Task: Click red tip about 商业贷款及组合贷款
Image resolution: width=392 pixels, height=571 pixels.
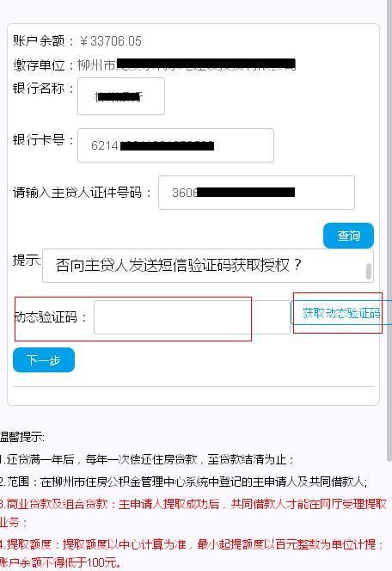Action: coord(193,513)
